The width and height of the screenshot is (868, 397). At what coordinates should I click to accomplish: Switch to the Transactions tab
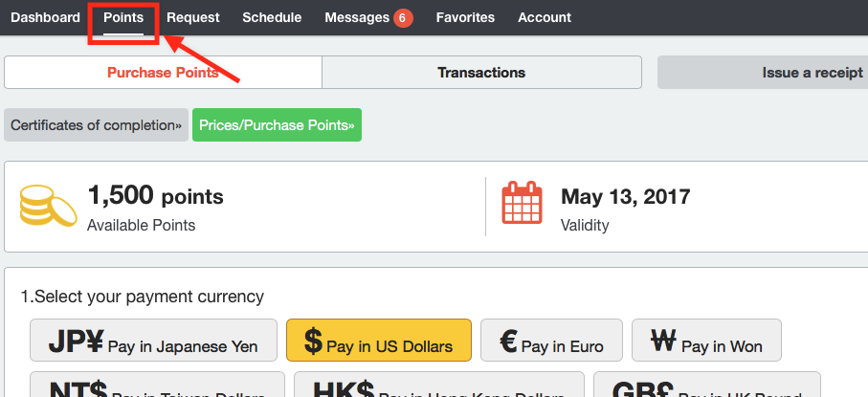point(481,72)
